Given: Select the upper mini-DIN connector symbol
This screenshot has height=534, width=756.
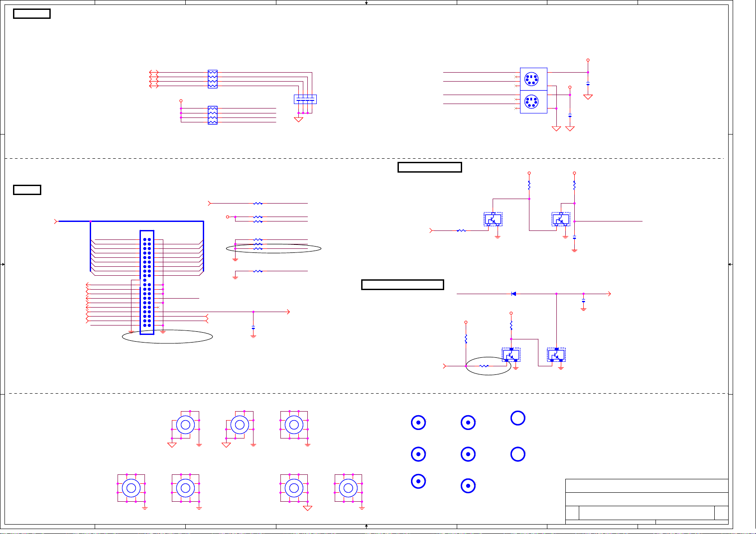Looking at the screenshot, I should pos(533,79).
